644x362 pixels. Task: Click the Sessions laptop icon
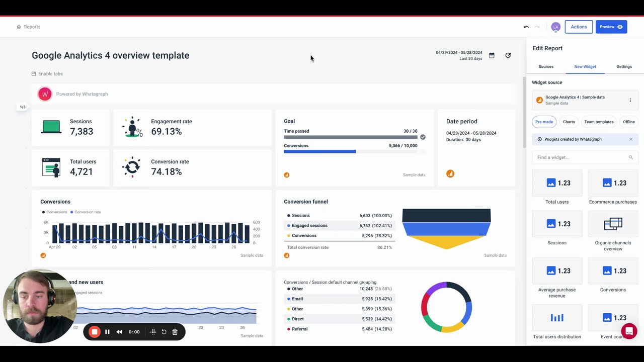pos(51,127)
